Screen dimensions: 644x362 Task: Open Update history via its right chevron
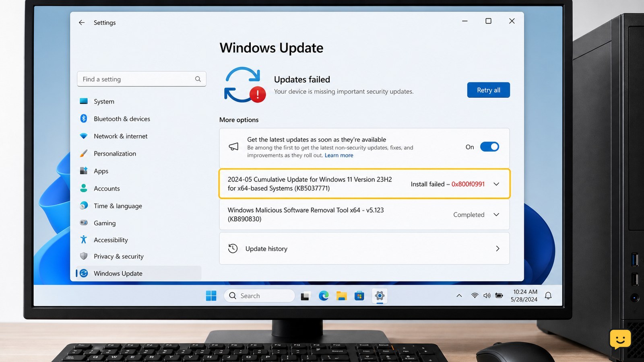[x=497, y=249]
